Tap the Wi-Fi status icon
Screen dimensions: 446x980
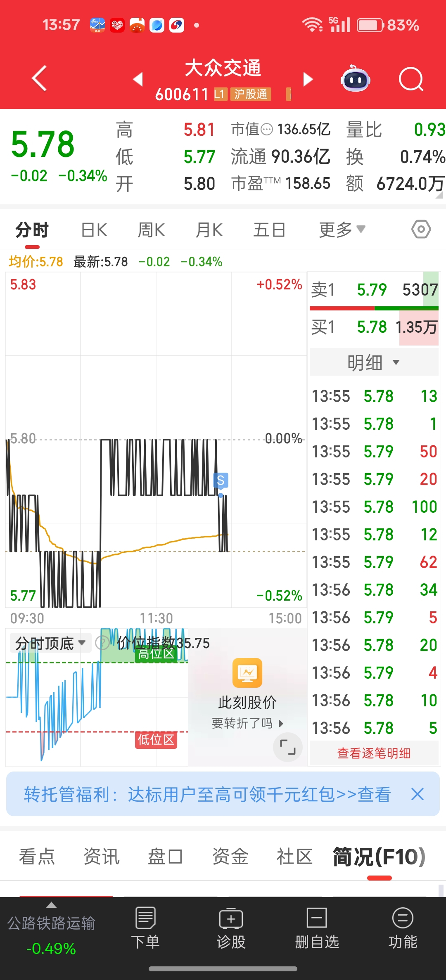click(313, 25)
